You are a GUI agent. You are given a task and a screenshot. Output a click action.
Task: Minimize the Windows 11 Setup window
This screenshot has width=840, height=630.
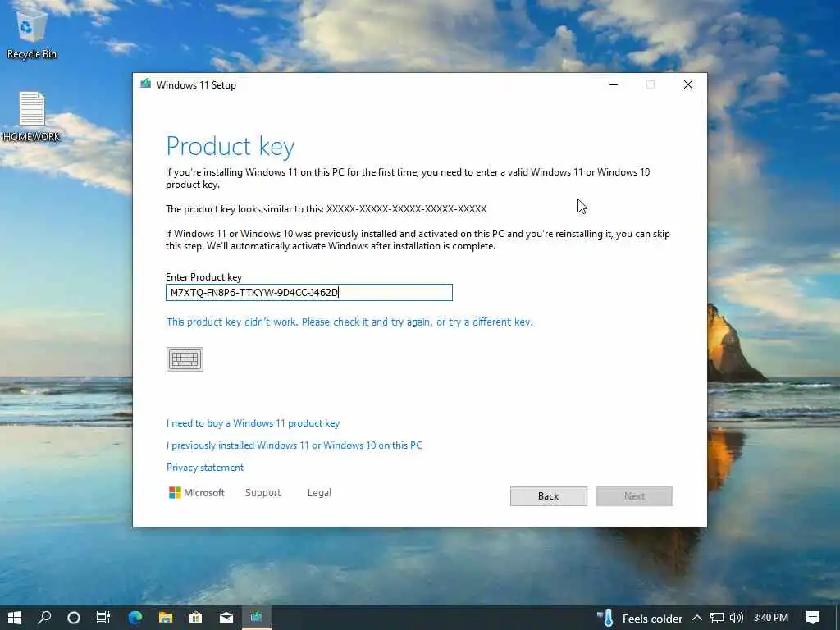coord(614,84)
